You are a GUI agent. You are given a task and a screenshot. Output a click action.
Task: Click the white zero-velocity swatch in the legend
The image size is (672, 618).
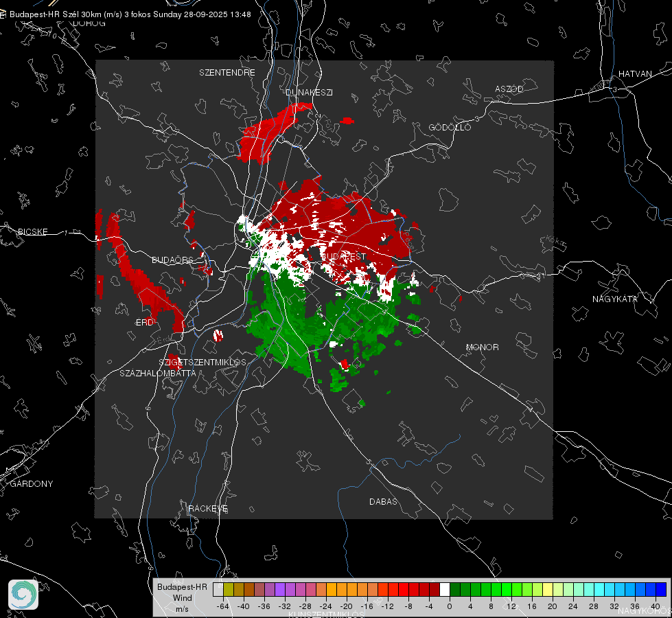[445, 589]
